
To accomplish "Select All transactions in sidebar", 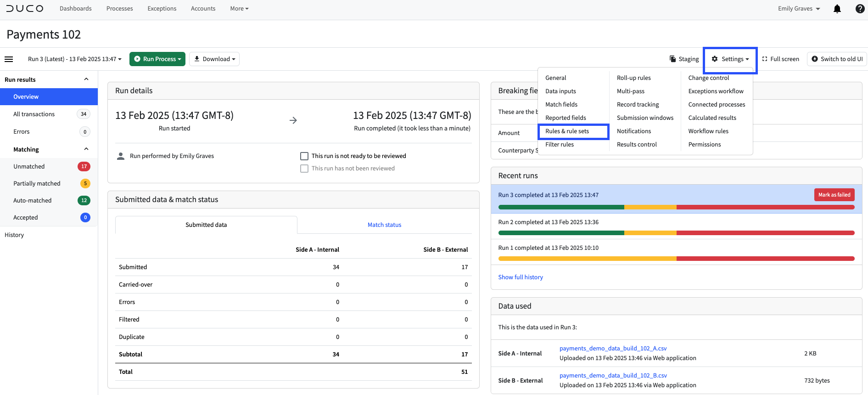I will tap(49, 114).
